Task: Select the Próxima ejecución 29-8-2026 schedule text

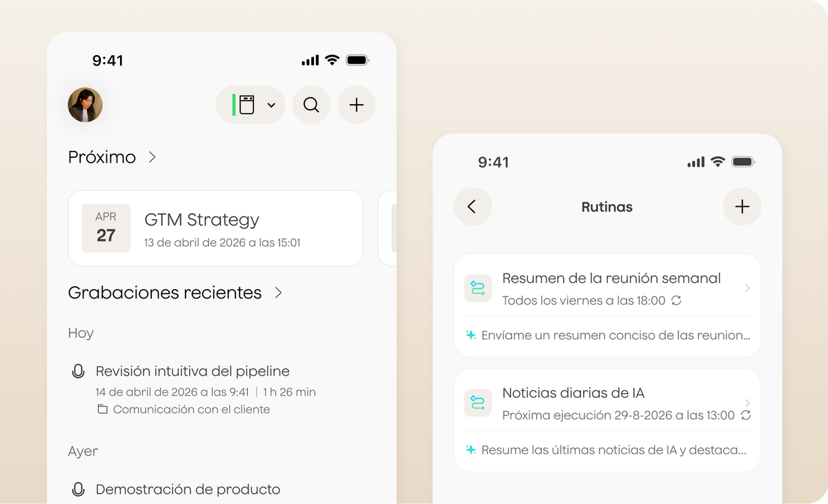Action: point(618,415)
